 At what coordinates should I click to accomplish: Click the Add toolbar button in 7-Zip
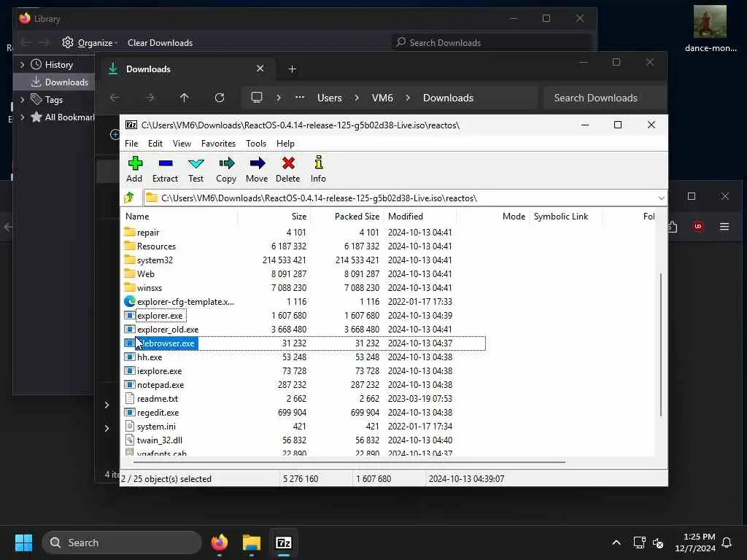(134, 169)
